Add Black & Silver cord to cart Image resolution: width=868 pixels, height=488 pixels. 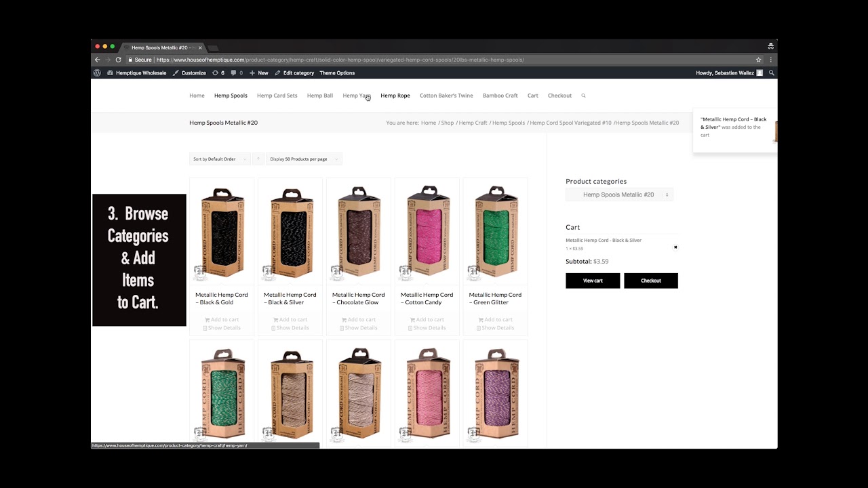290,320
